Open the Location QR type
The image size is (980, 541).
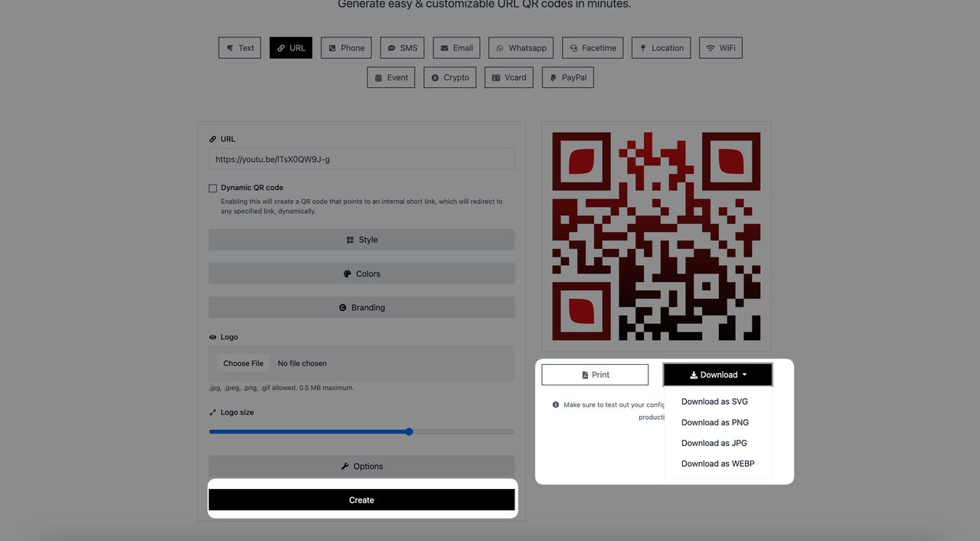(x=661, y=48)
